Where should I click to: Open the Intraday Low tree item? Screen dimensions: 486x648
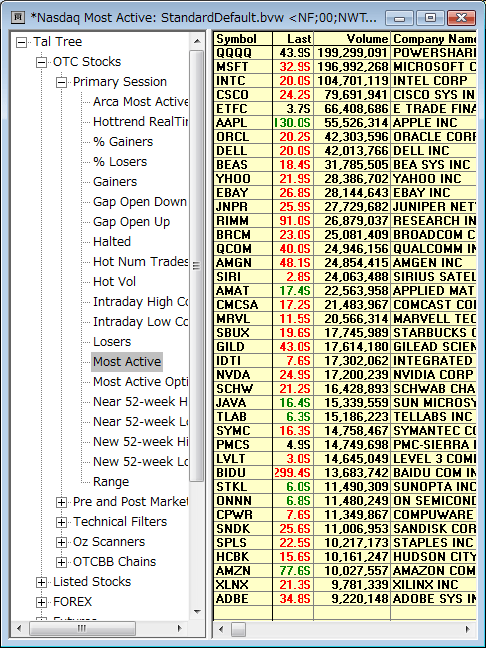140,322
